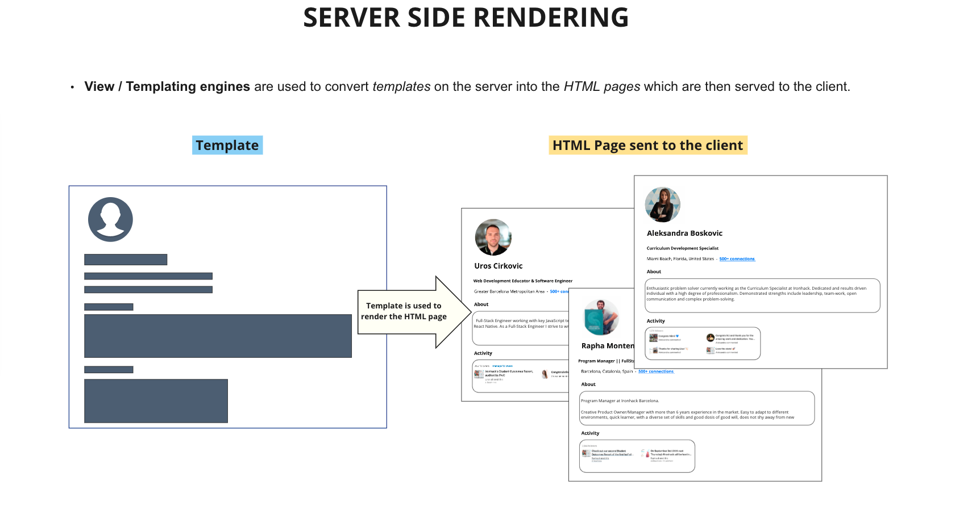Click Aleksandra Boskovic's profile photo
980x505 pixels.
(x=662, y=204)
